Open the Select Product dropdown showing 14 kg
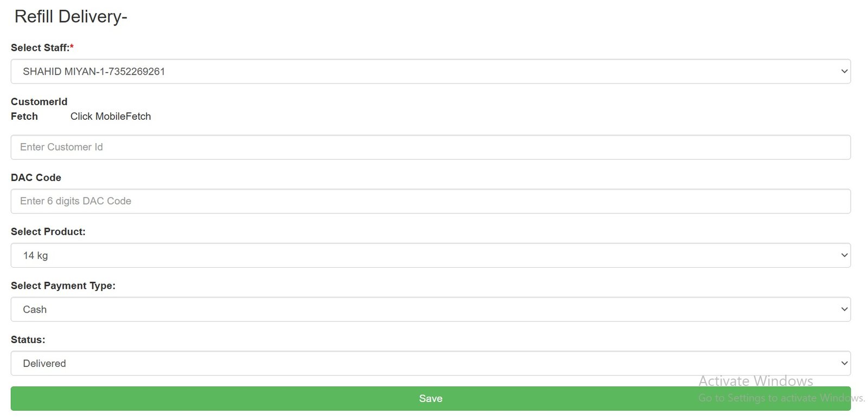The width and height of the screenshot is (868, 420). coord(430,255)
